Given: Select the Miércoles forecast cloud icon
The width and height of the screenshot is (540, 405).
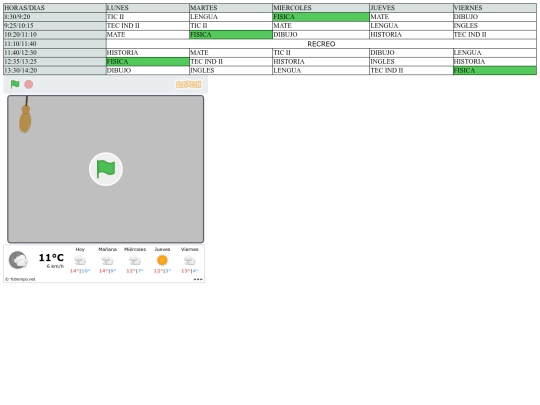Looking at the screenshot, I should pos(135,260).
